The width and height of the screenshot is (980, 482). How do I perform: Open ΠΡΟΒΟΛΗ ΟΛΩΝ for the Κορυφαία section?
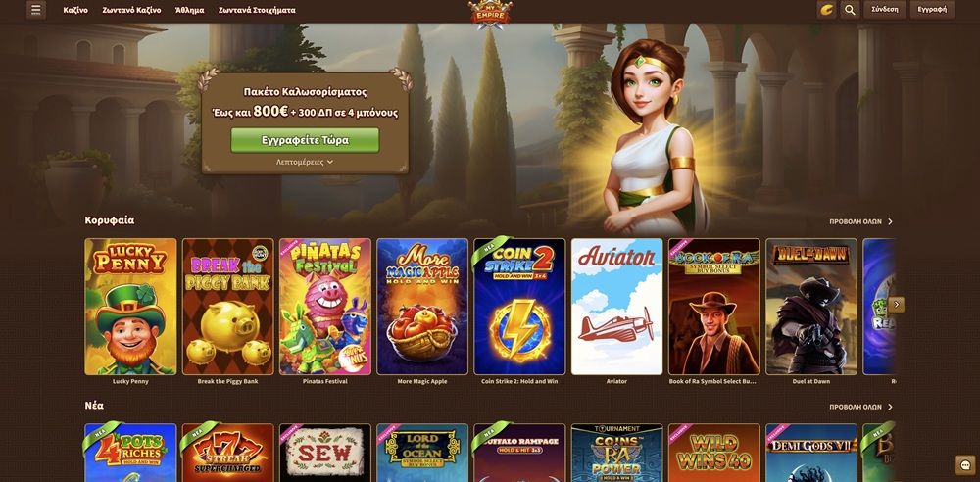click(860, 221)
